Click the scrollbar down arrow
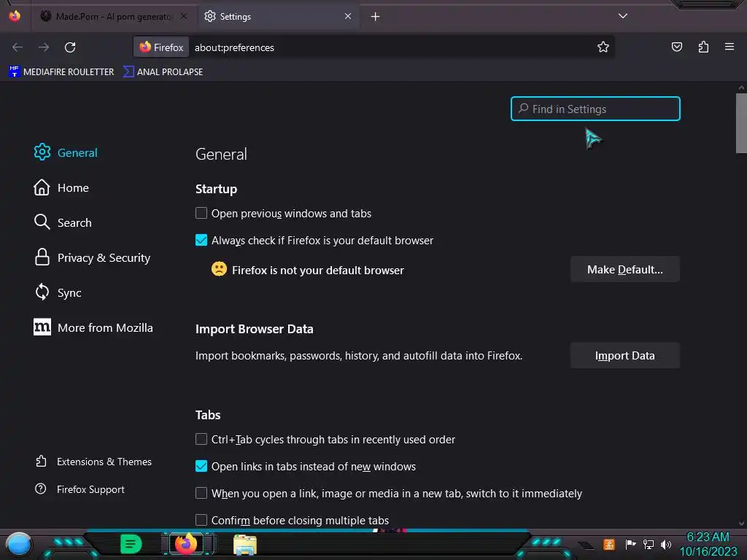This screenshot has height=560, width=747. (741, 524)
